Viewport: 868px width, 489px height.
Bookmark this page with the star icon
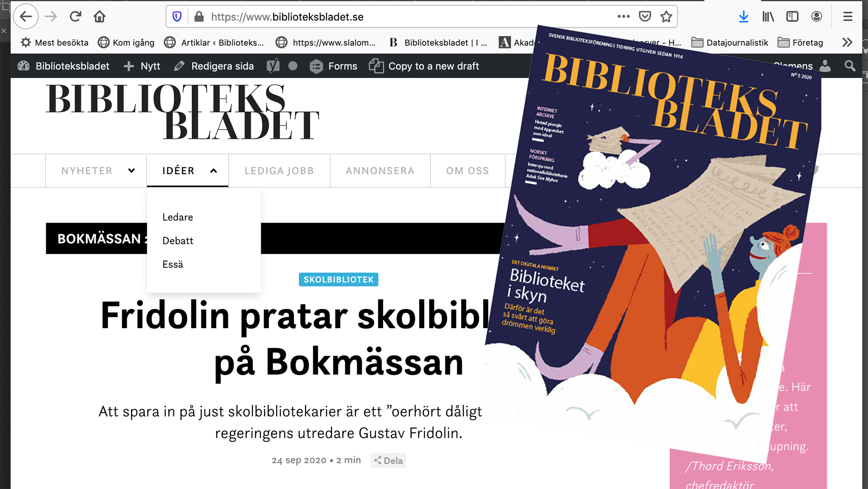[x=666, y=17]
